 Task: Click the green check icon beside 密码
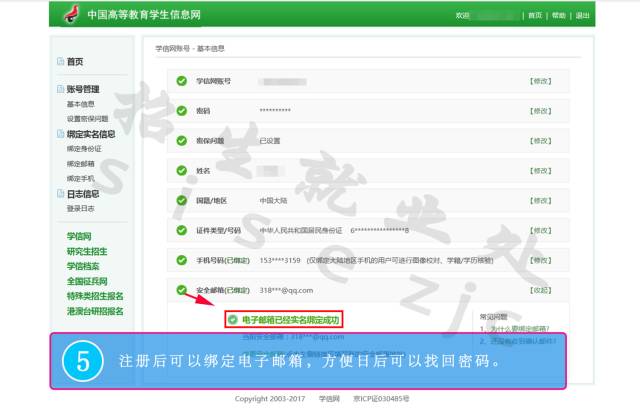coord(181,111)
